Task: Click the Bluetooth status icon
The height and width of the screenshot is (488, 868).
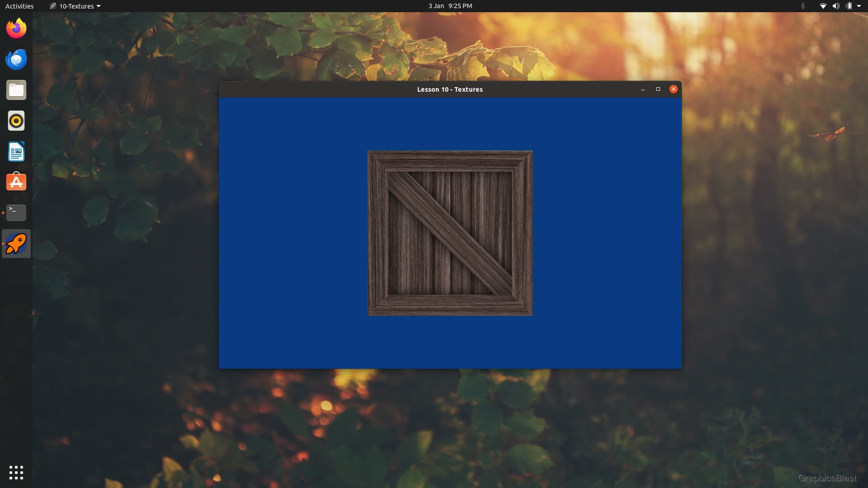Action: (x=803, y=6)
